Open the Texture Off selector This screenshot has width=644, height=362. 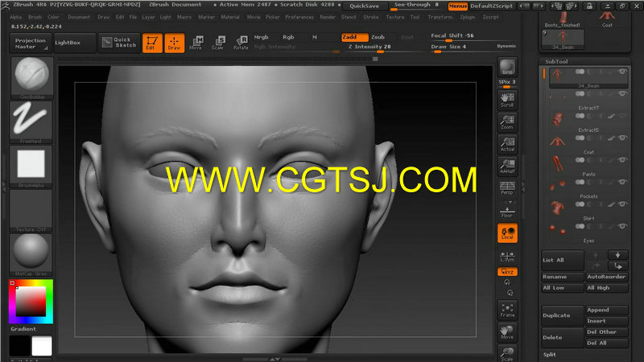coord(31,211)
